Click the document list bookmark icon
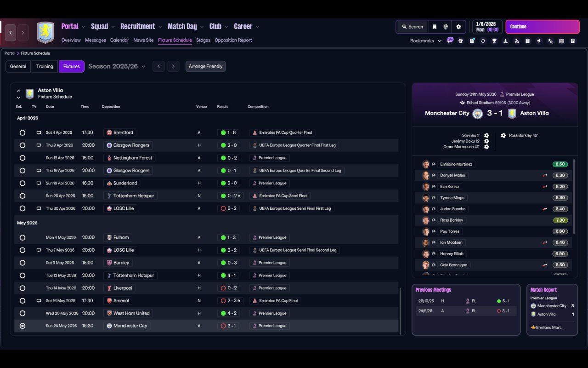Viewport: 588px width, 368px height. 528,41
